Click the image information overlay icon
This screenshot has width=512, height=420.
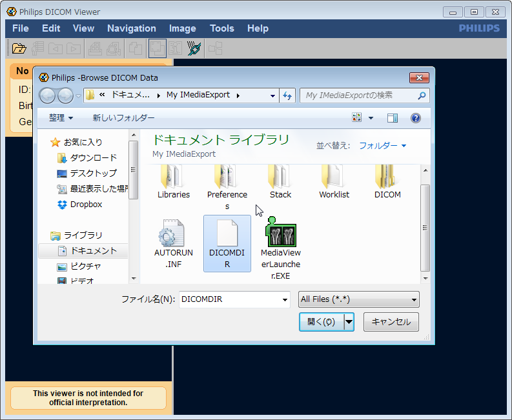[176, 48]
